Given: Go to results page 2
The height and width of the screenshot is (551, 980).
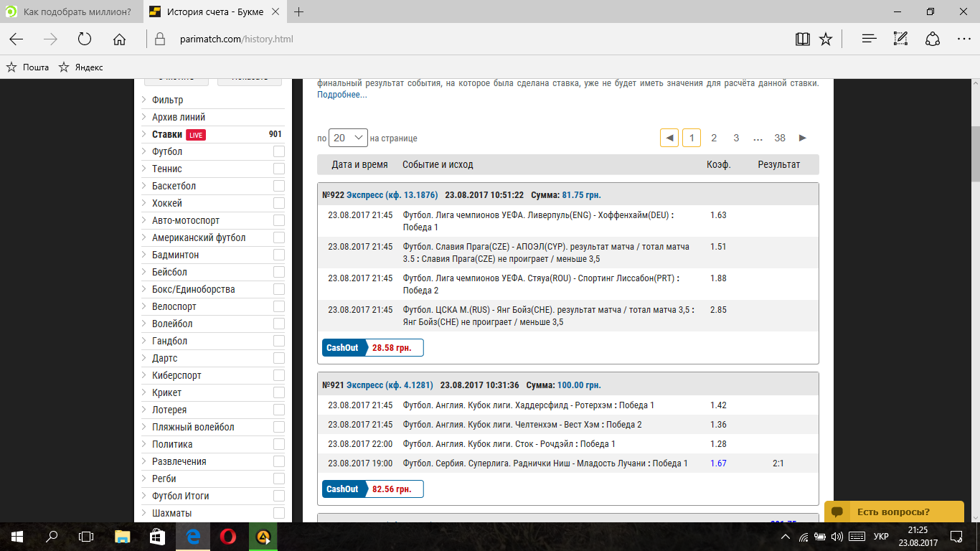Looking at the screenshot, I should (x=714, y=138).
